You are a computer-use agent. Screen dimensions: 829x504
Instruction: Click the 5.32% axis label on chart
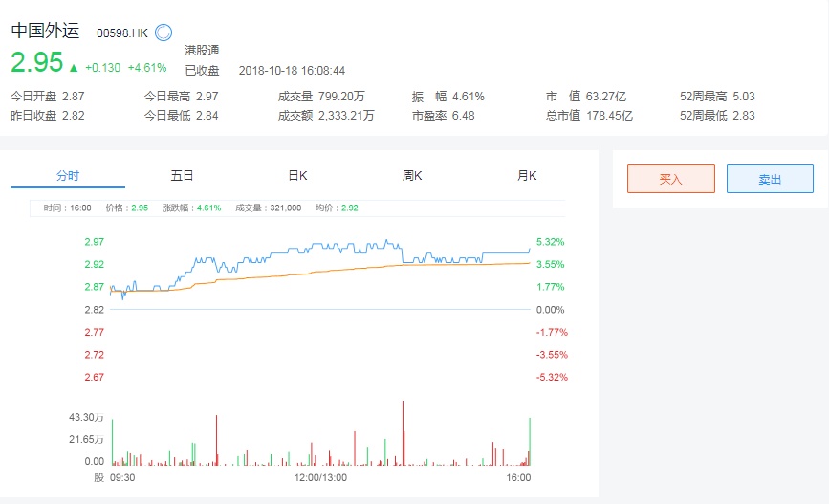point(551,242)
